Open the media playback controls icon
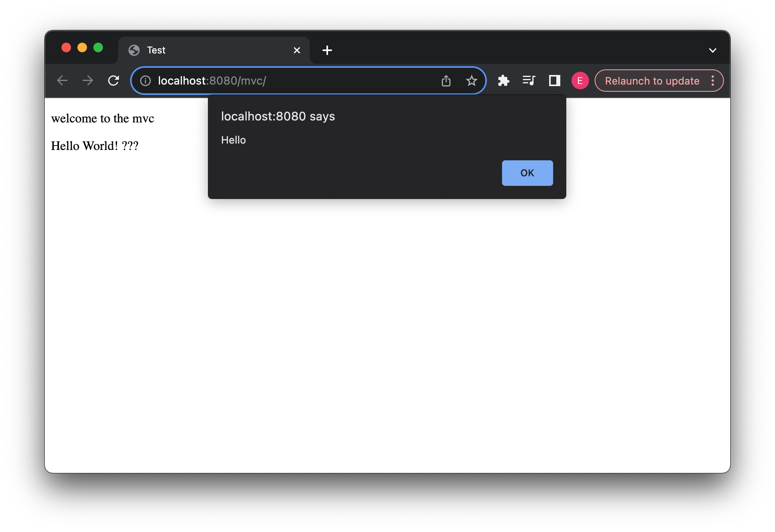The width and height of the screenshot is (775, 532). (x=529, y=80)
